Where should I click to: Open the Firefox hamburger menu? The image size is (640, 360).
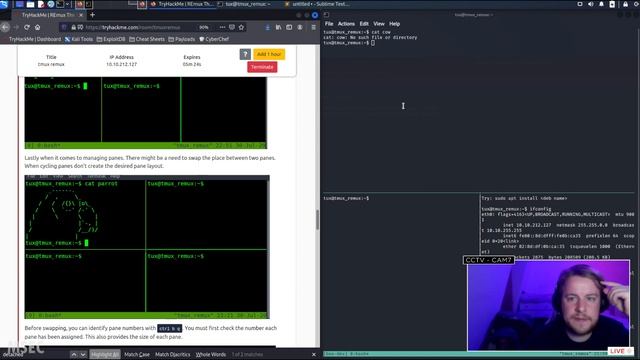pos(313,27)
